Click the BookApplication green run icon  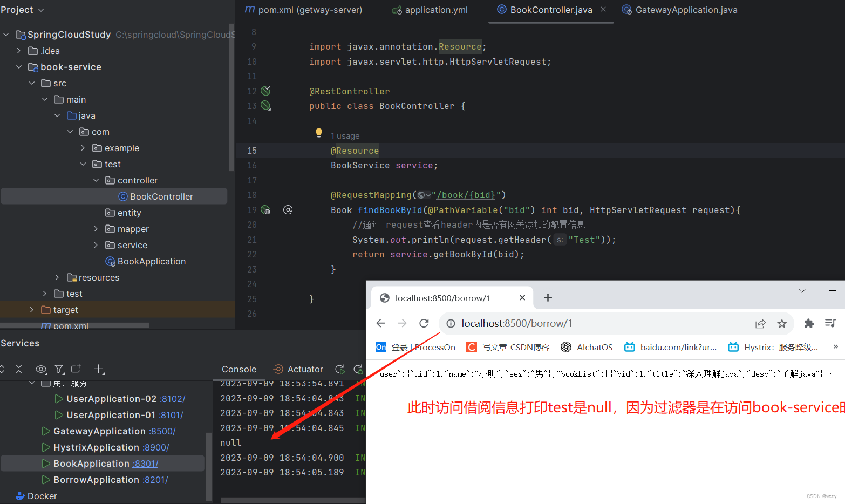click(46, 464)
